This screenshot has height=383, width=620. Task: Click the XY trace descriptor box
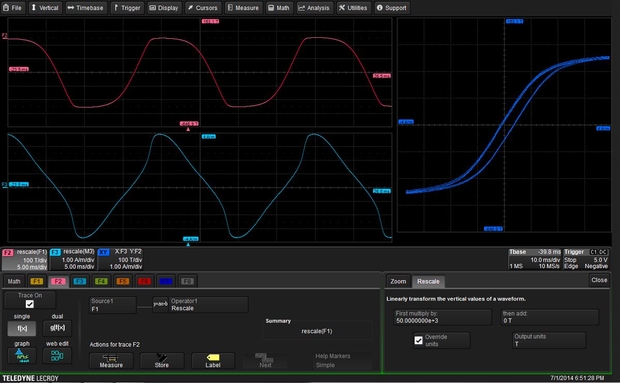(121, 259)
